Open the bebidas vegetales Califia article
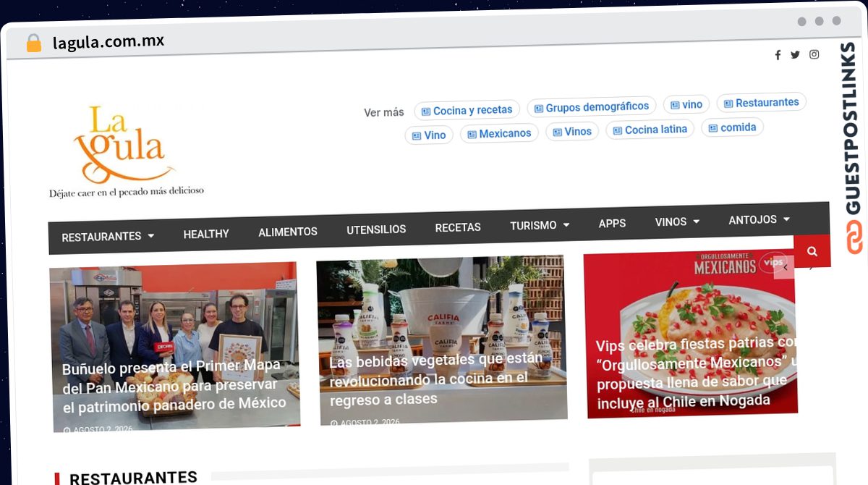This screenshot has width=868, height=485. pyautogui.click(x=442, y=341)
